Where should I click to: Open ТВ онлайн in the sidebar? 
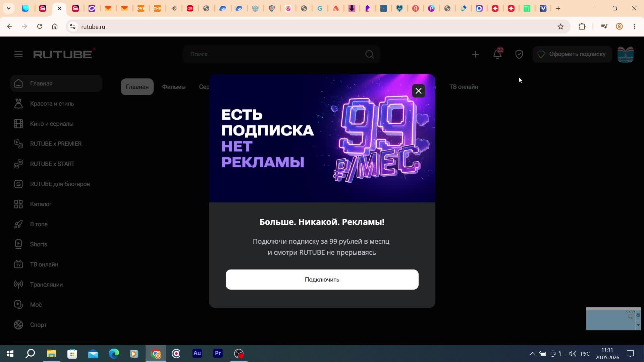[56, 264]
